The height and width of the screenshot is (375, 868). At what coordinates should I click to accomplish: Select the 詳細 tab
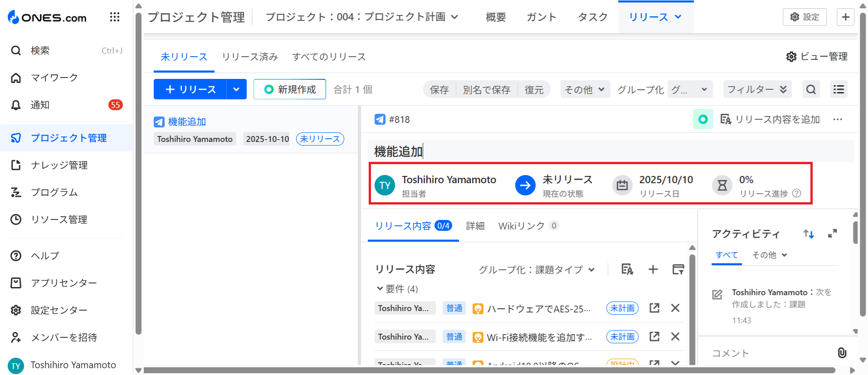click(x=475, y=226)
